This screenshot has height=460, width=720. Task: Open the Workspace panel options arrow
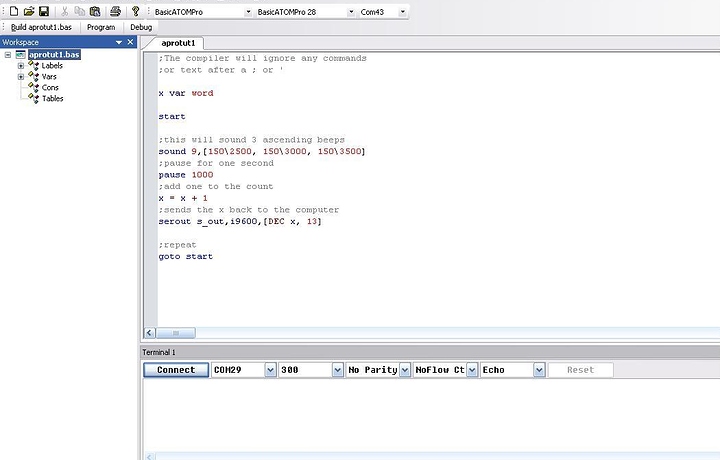[119, 42]
